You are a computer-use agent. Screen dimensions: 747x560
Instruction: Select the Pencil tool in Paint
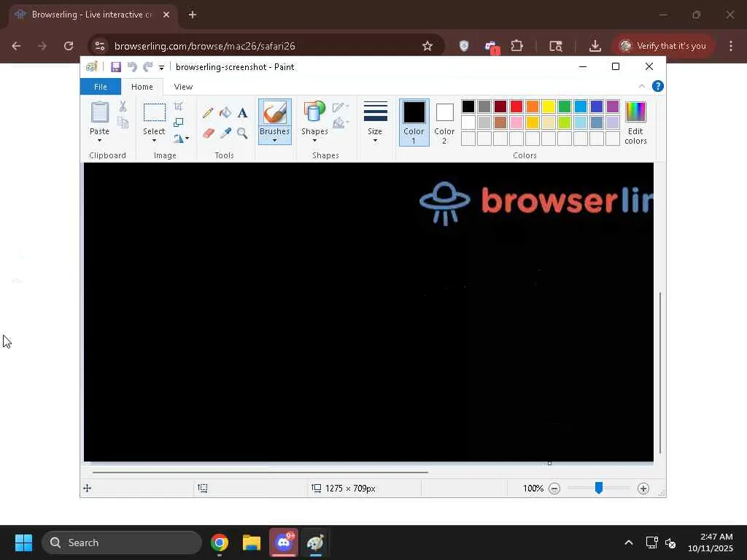[208, 113]
